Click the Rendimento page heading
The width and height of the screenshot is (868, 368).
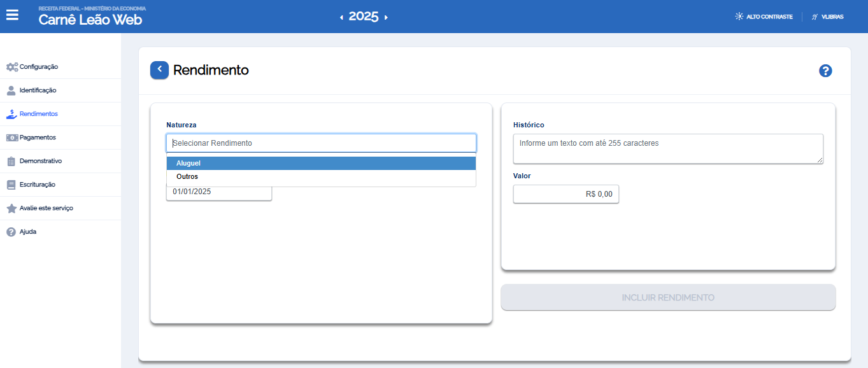(x=211, y=70)
